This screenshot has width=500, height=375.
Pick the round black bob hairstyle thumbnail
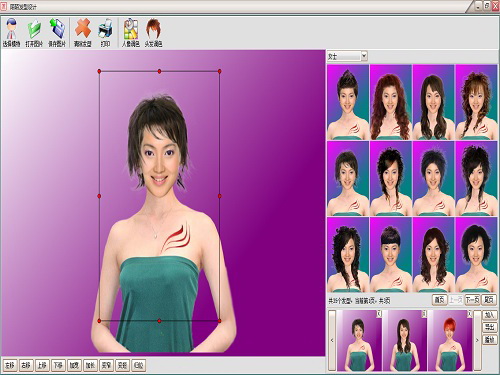tap(476, 255)
